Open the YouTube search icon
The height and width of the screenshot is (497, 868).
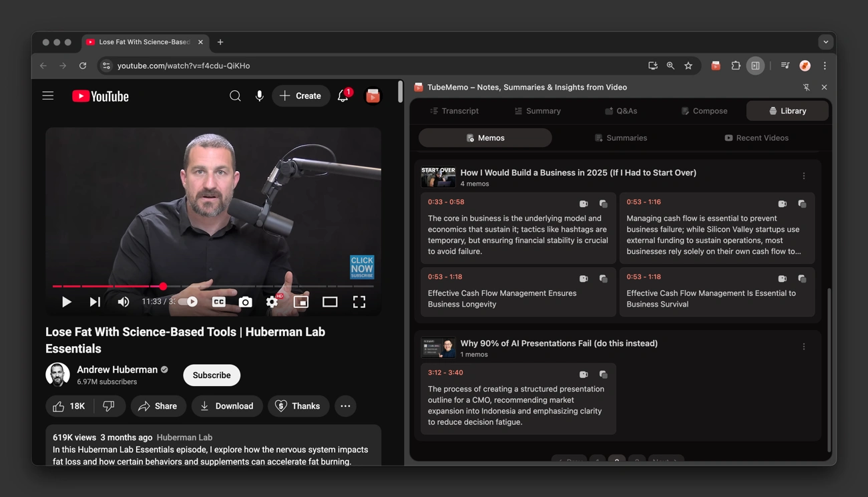point(235,96)
